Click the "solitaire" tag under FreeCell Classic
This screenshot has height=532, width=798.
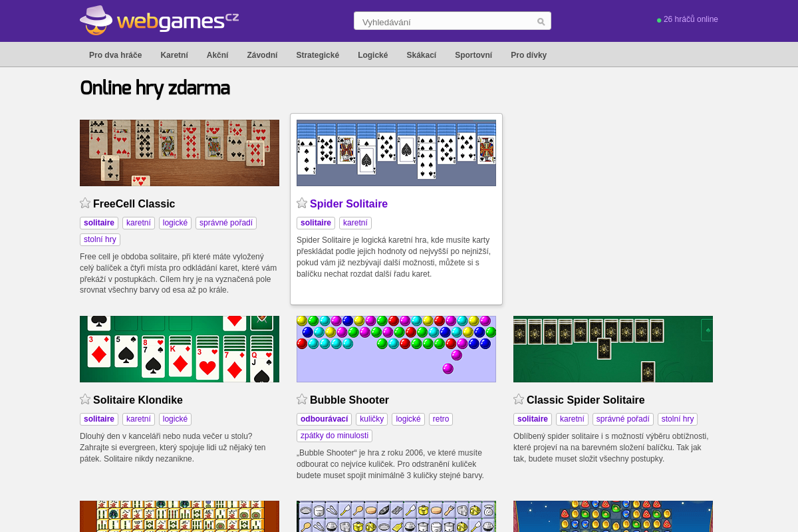click(99, 223)
